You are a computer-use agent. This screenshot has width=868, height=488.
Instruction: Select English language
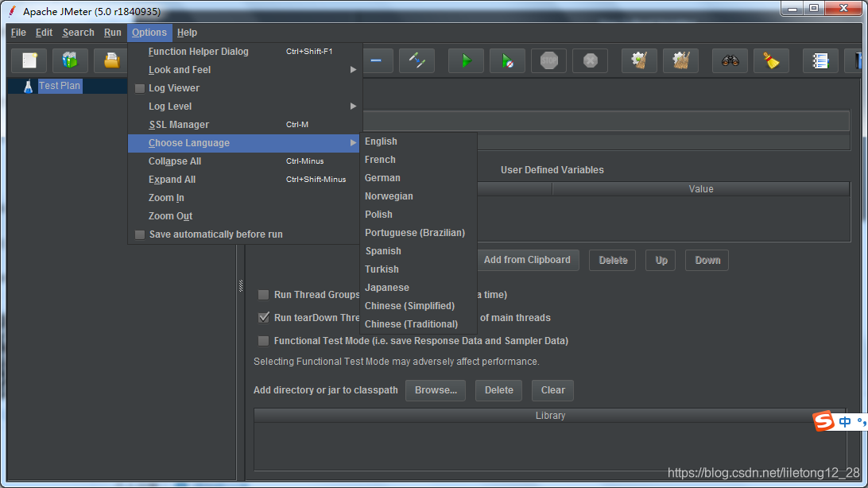click(418, 141)
